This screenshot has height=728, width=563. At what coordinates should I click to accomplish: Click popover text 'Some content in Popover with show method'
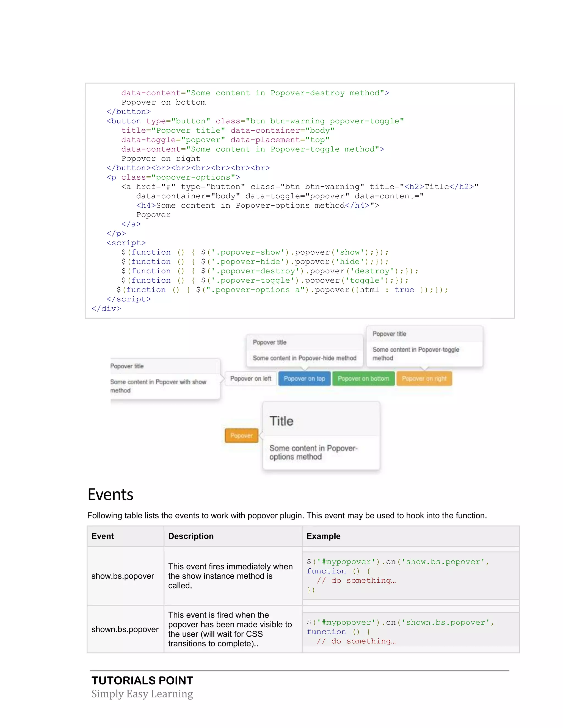pos(158,386)
